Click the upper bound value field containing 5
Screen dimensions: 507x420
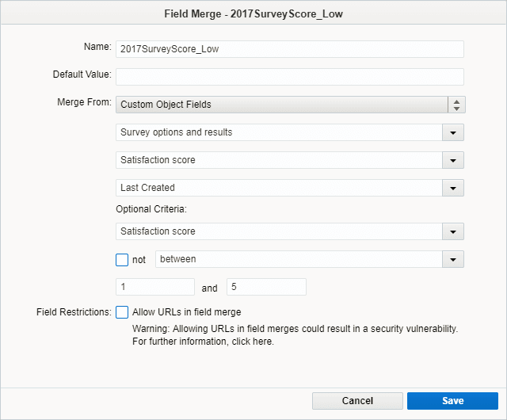coord(266,287)
